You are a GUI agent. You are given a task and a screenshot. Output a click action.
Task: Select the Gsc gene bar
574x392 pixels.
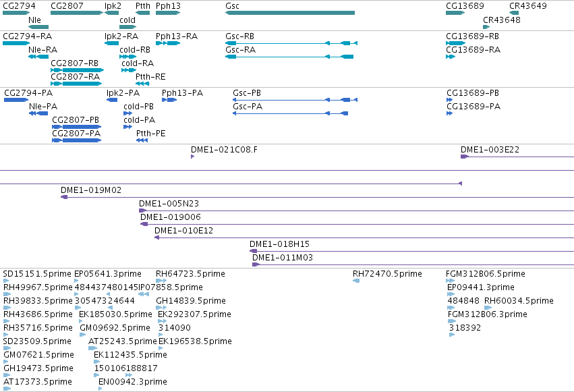[290, 13]
